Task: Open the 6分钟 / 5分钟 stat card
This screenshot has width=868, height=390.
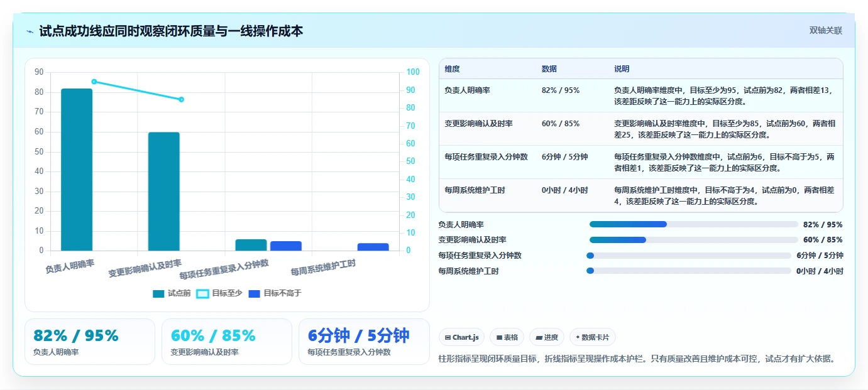Action: point(364,342)
